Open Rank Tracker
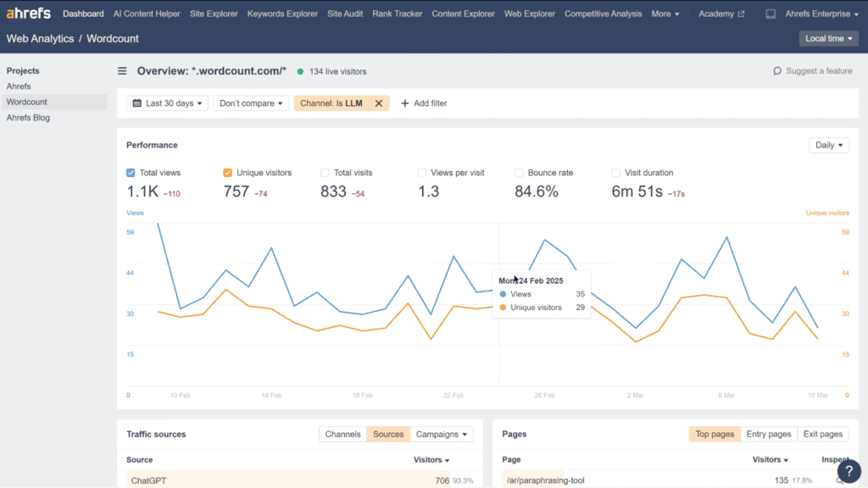 [397, 14]
